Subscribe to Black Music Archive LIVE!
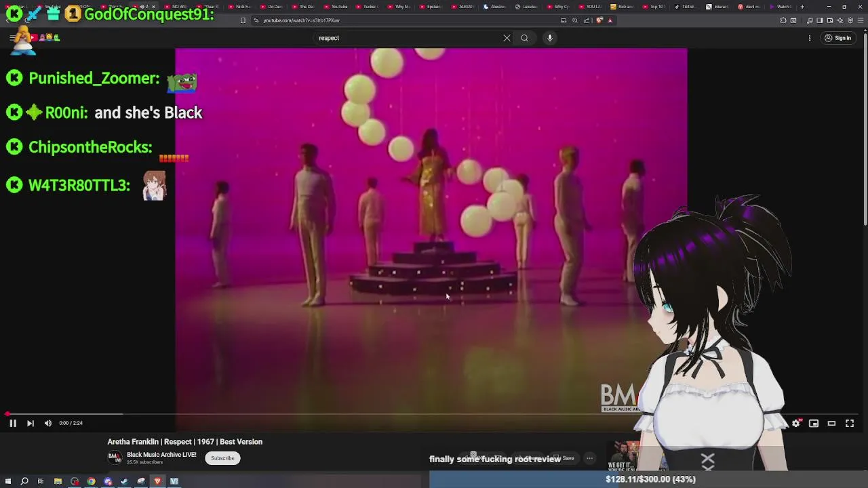Viewport: 868px width, 488px height. pos(222,458)
